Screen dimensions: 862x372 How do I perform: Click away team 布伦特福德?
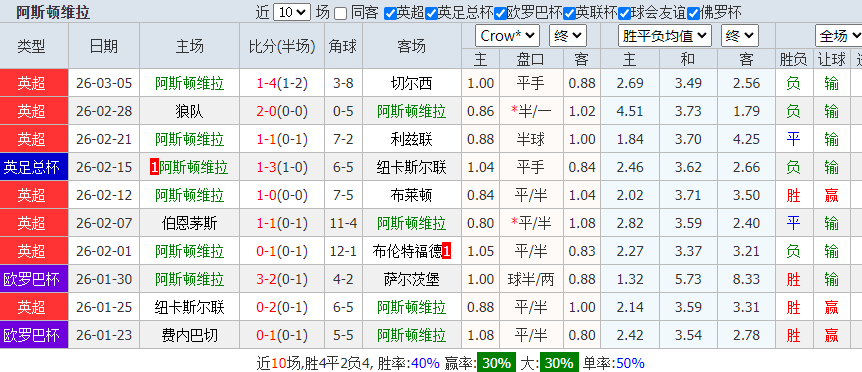[x=407, y=251]
